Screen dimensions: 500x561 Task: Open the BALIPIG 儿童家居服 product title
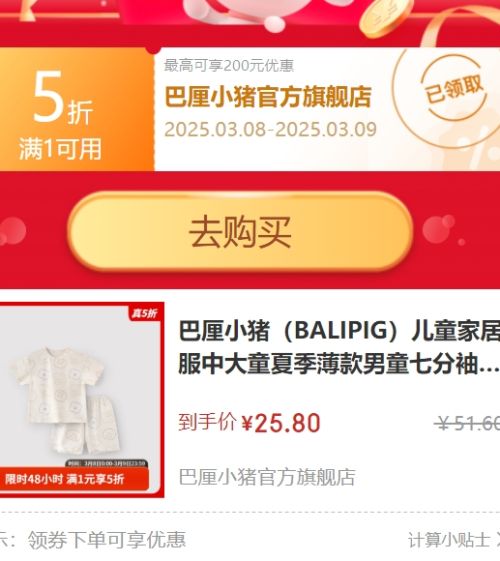click(339, 348)
